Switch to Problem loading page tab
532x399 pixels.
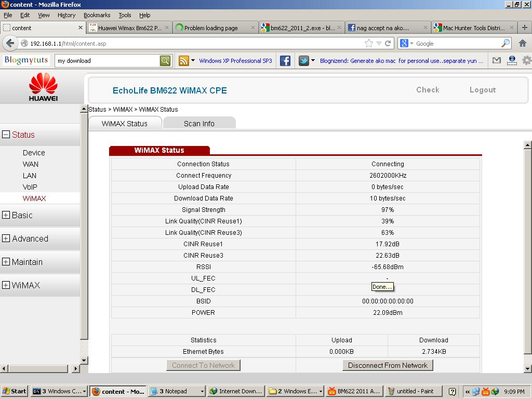[215, 28]
